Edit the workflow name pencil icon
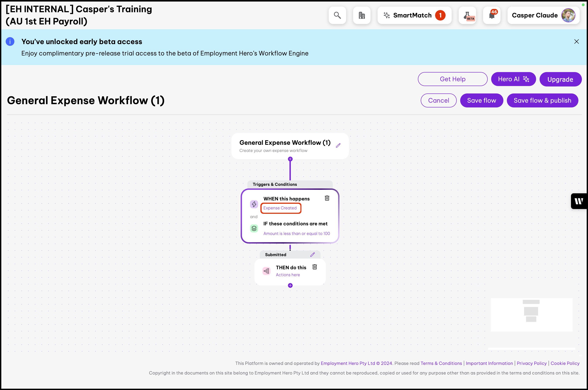Viewport: 588px width, 390px height. (338, 145)
